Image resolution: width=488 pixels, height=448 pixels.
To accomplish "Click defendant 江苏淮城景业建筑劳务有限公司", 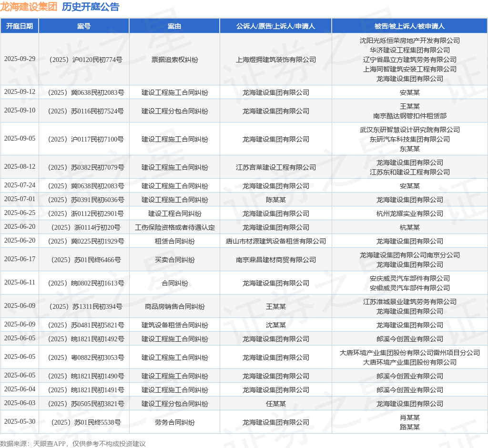I will (x=409, y=302).
